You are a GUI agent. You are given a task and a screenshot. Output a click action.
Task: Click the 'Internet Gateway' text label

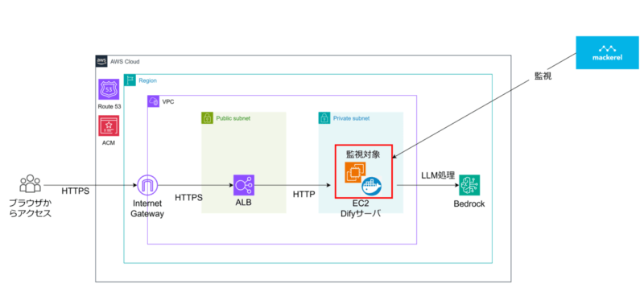(x=147, y=208)
